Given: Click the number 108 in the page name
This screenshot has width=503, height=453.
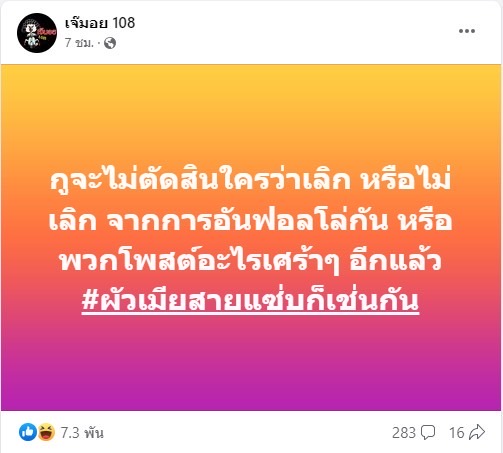Looking at the screenshot, I should (x=124, y=23).
